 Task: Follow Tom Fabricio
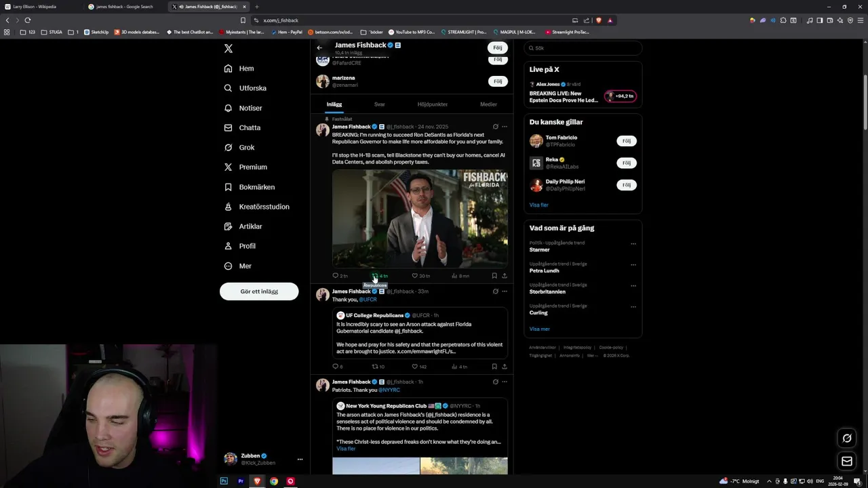click(627, 141)
